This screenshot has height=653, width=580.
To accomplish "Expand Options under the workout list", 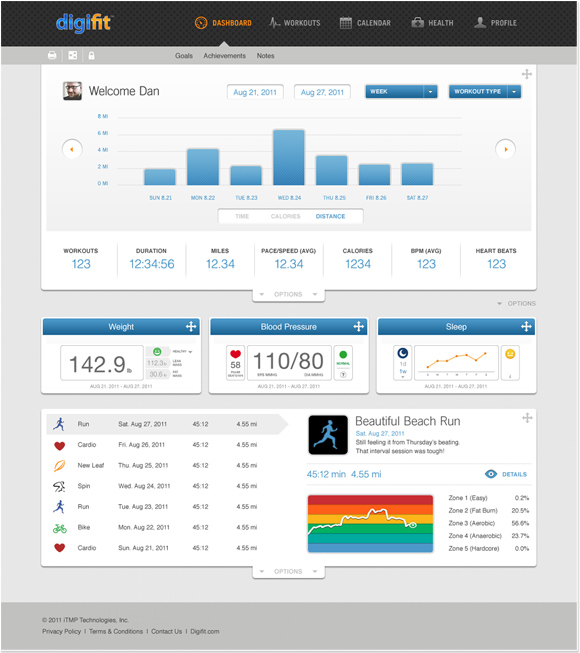I will pos(288,571).
